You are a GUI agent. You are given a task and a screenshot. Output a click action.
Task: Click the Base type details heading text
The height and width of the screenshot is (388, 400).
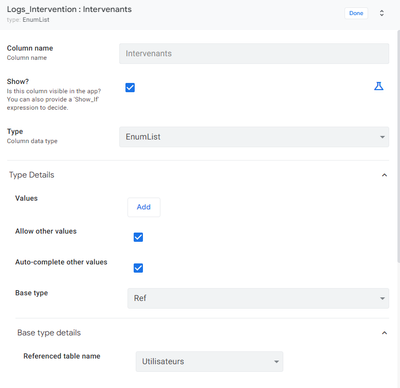[x=49, y=333]
